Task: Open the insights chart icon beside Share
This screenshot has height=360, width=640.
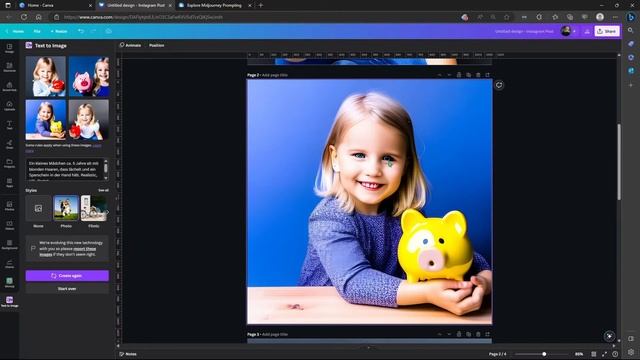Action: [x=587, y=31]
